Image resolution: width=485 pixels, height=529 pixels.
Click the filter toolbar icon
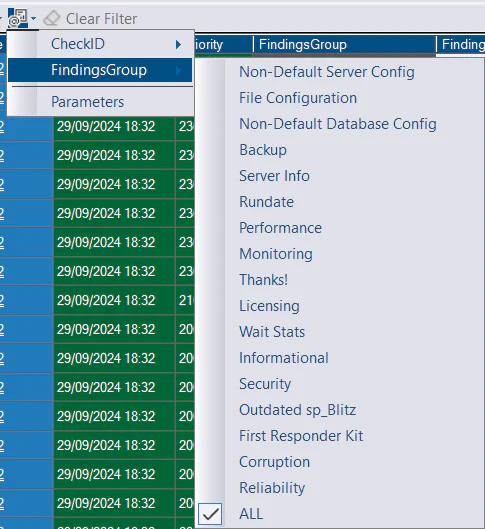(x=18, y=18)
